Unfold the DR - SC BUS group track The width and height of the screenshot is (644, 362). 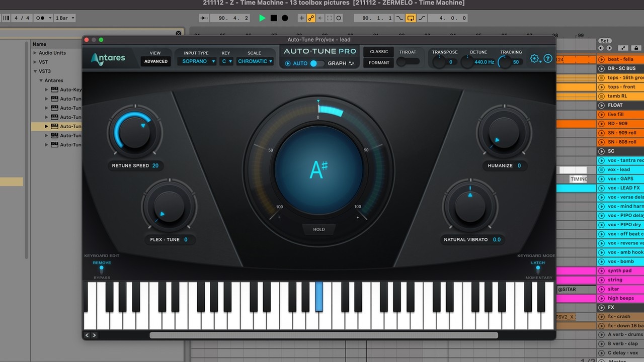pos(601,68)
